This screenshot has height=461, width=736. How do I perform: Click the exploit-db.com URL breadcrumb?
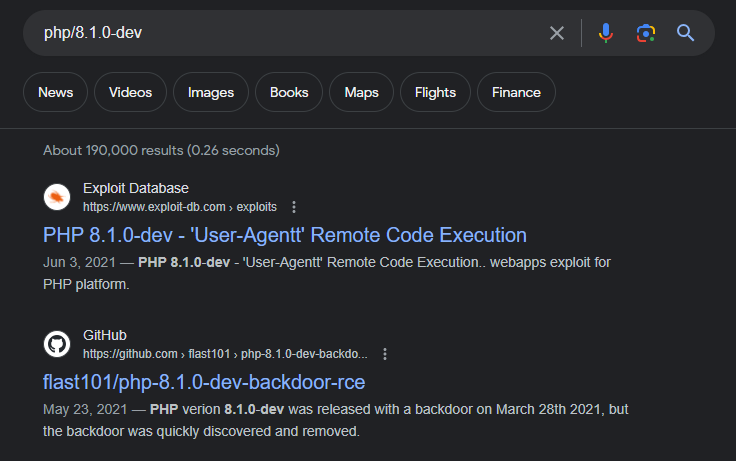click(179, 207)
